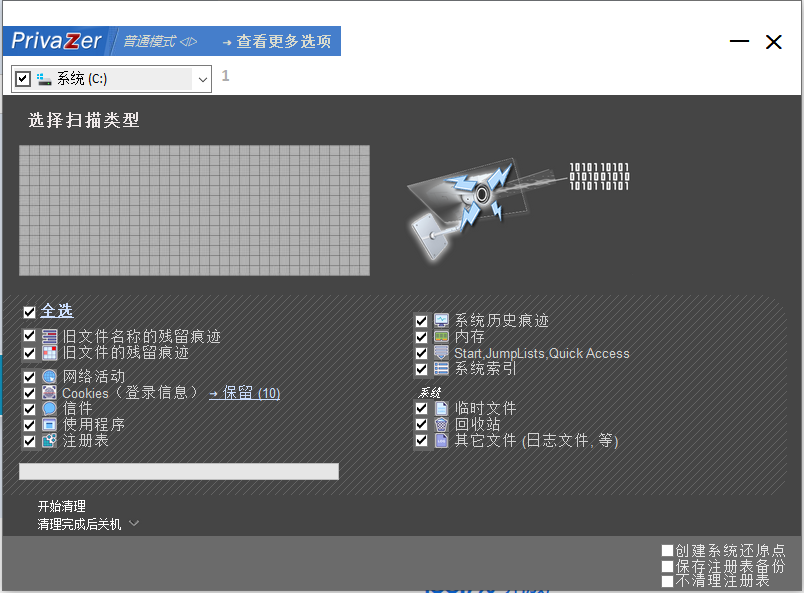Click the chat bubble icon for 信件

[49, 409]
